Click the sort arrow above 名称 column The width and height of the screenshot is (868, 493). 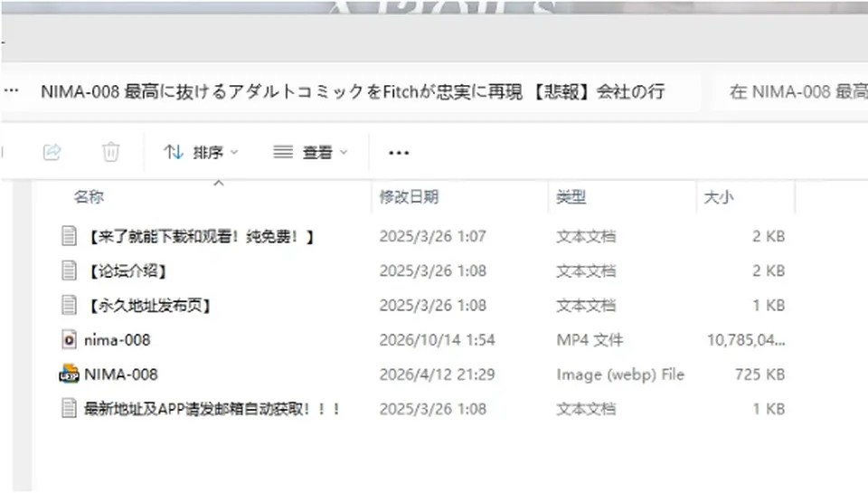click(219, 182)
